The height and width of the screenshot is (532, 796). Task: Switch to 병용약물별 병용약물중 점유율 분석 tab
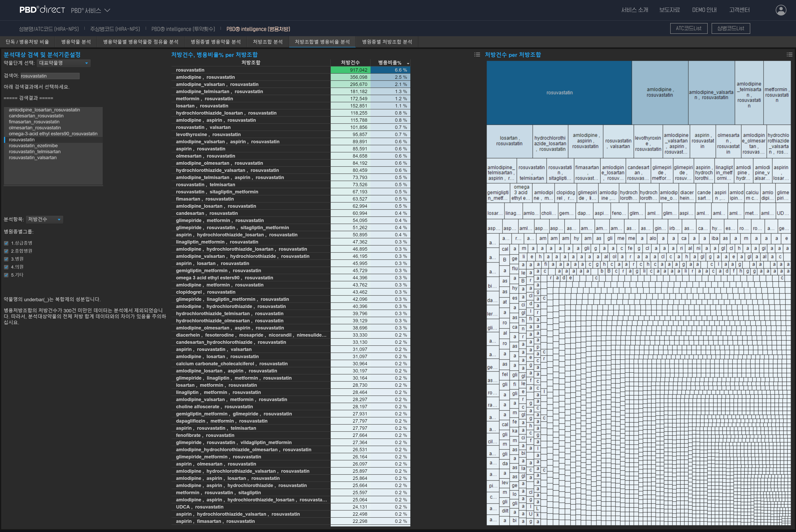(141, 42)
